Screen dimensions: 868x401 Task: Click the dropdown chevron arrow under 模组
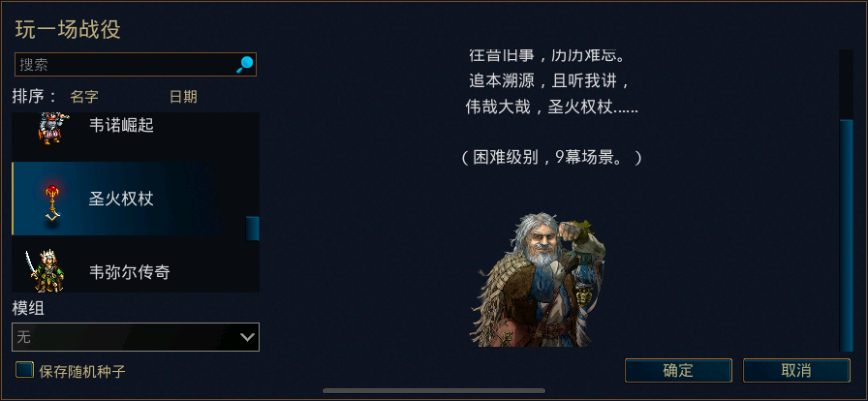click(x=247, y=337)
